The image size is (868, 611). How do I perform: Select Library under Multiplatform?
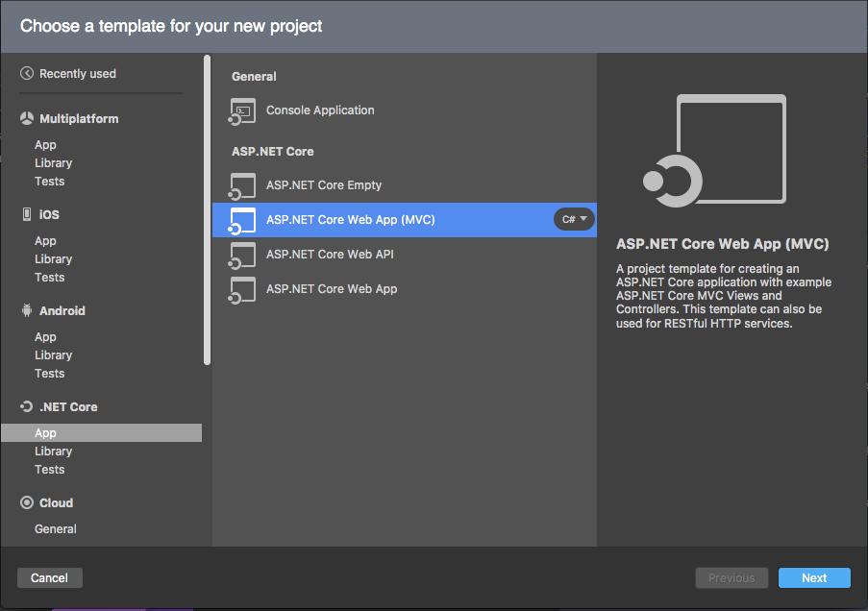point(53,162)
